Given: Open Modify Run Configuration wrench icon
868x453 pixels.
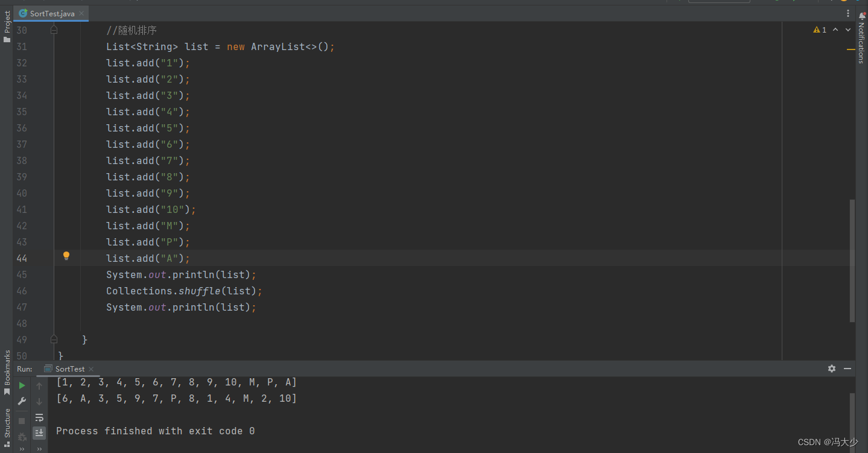Looking at the screenshot, I should 22,401.
